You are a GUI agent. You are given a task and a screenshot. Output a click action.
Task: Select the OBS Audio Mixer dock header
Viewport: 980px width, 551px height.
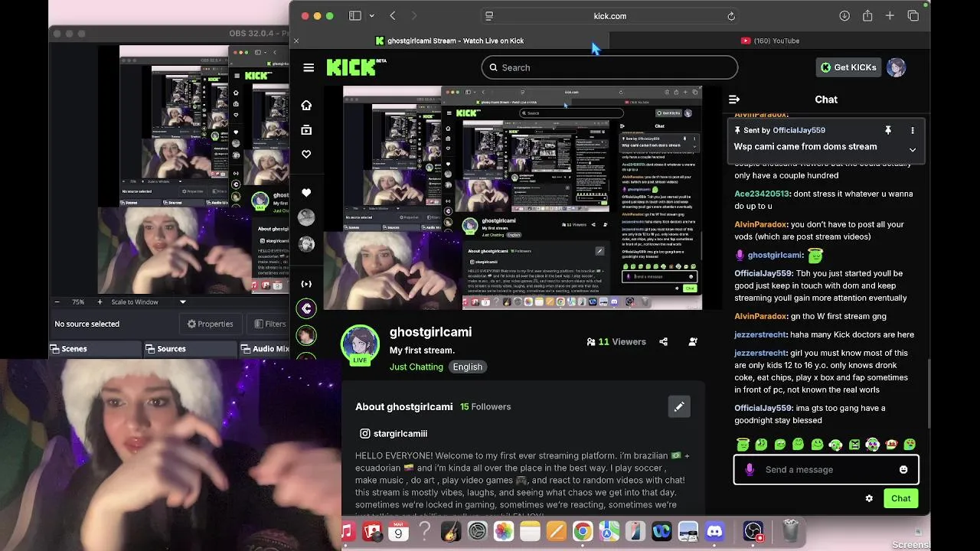pyautogui.click(x=265, y=348)
